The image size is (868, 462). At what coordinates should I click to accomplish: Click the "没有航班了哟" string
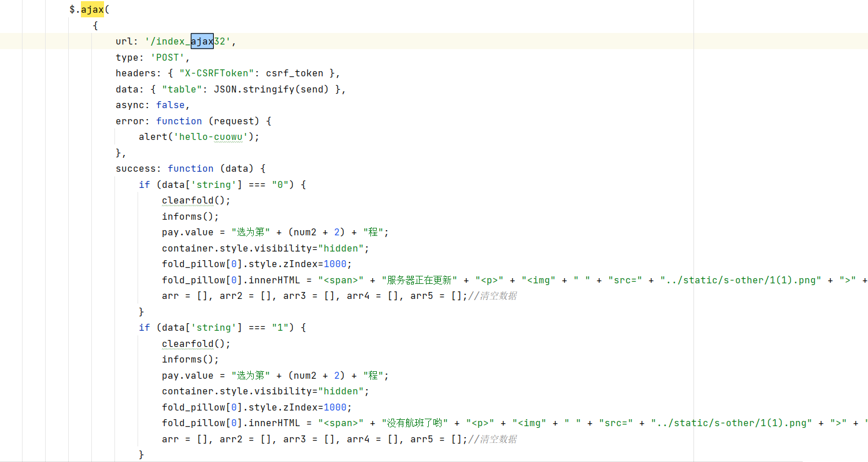416,423
